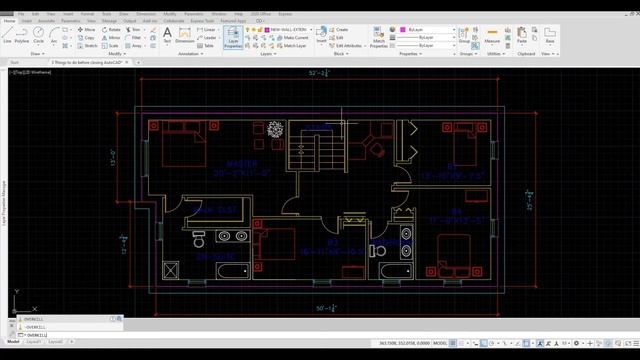Open status bar workspace gear settings

[x=576, y=343]
